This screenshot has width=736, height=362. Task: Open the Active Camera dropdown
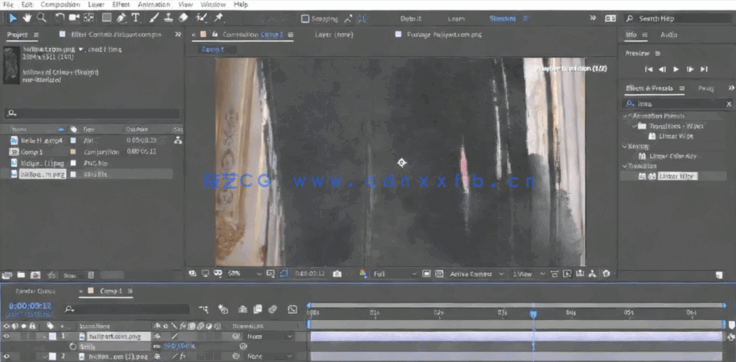click(476, 274)
